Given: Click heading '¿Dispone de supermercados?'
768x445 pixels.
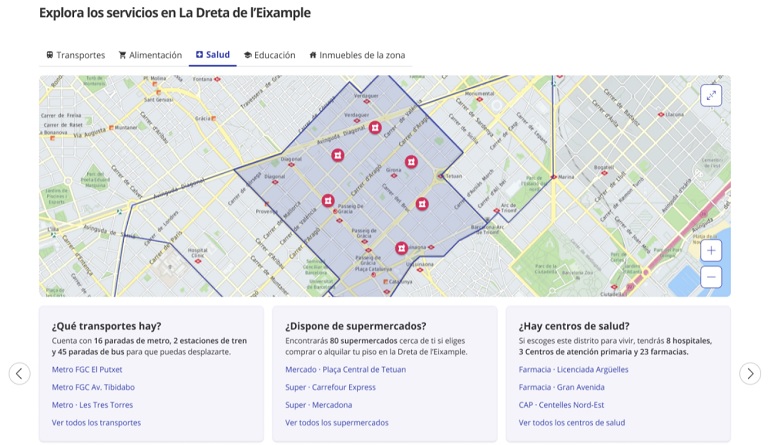Looking at the screenshot, I should coord(356,326).
